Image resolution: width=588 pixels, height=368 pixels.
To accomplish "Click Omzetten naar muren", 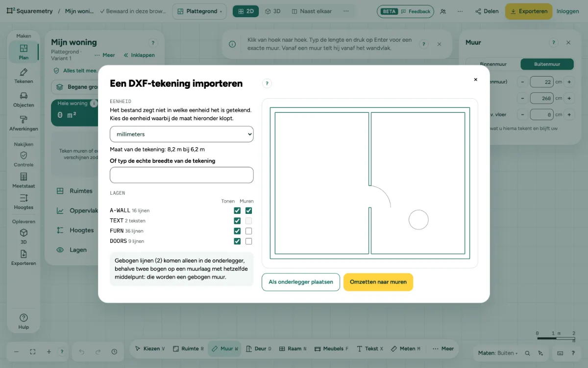I will click(378, 282).
